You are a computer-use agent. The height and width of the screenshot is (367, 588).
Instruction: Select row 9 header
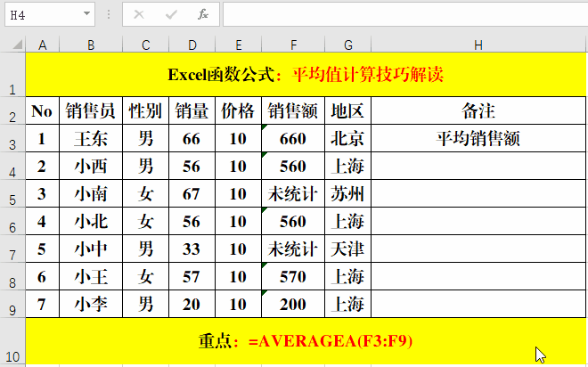click(x=12, y=304)
